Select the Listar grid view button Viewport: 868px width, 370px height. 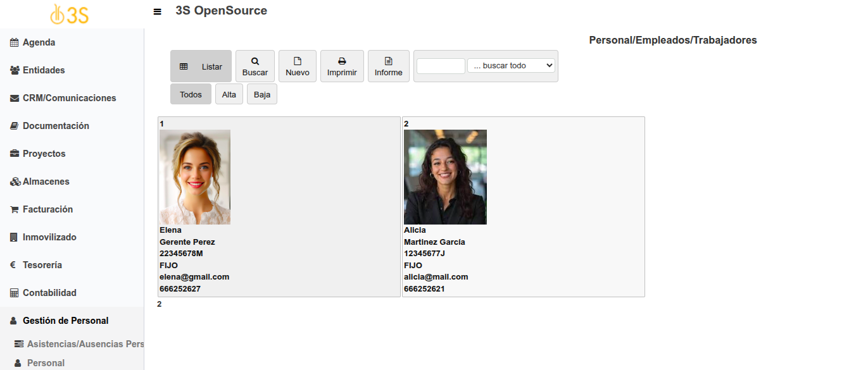click(201, 66)
